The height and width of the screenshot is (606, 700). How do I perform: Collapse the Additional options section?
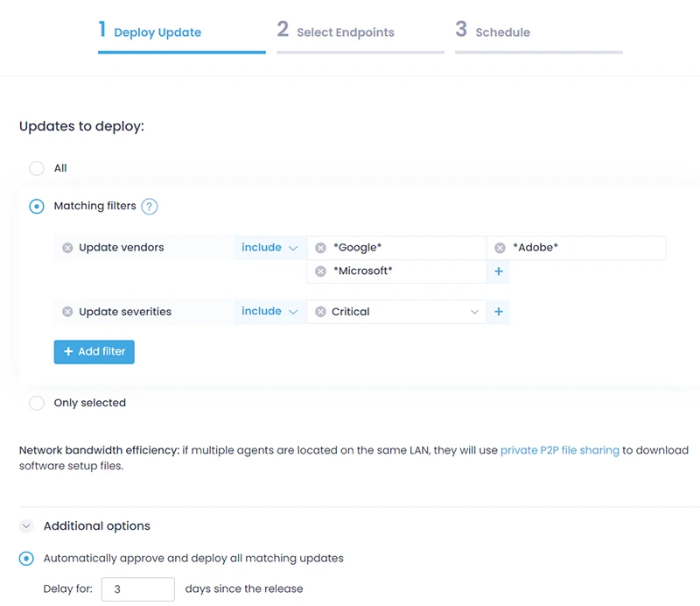pos(26,526)
